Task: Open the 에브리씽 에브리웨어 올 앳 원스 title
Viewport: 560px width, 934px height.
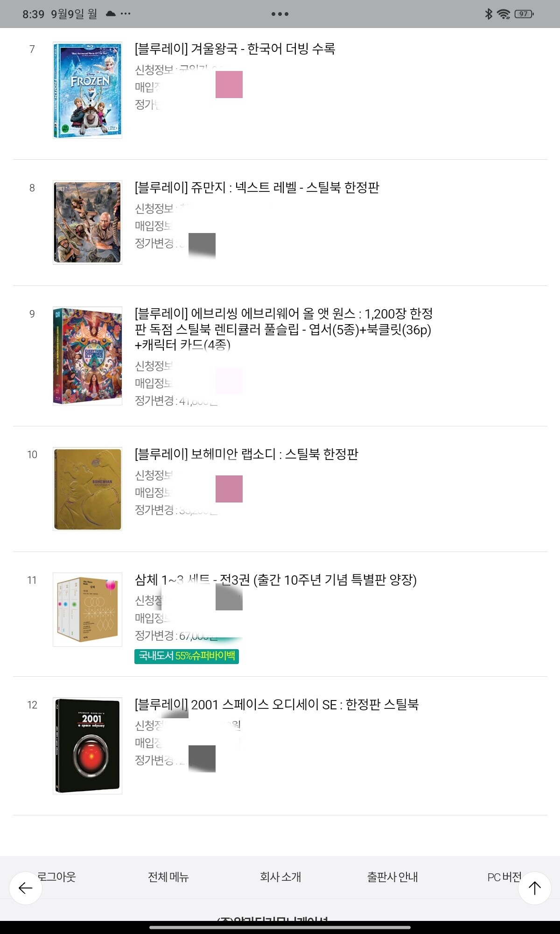Action: tap(283, 329)
